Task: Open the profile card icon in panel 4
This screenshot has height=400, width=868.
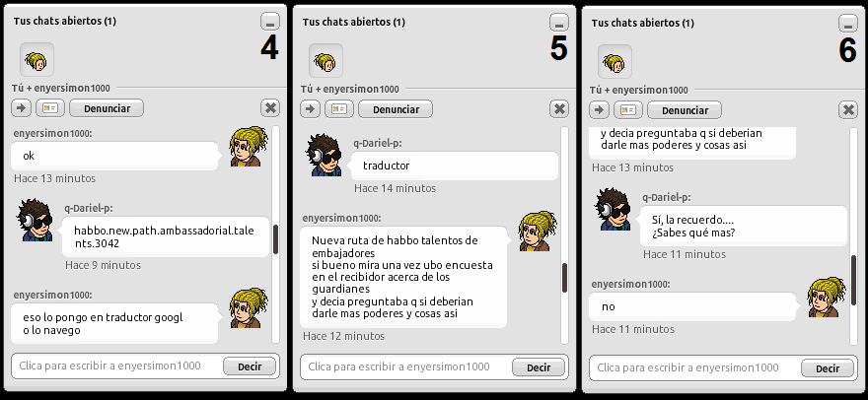Action: [x=50, y=108]
